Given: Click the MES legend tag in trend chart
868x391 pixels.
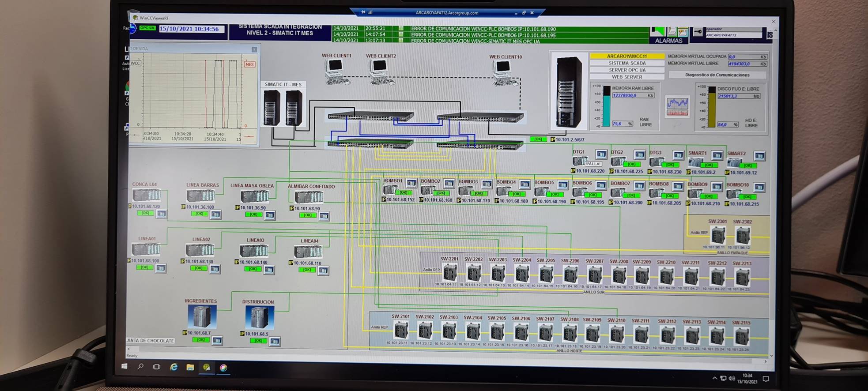Looking at the screenshot, I should (249, 64).
